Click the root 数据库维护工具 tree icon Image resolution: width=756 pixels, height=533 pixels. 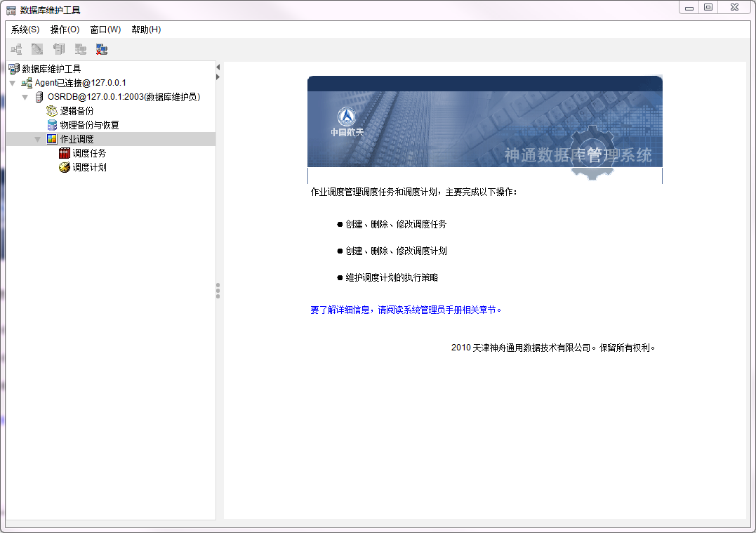(13, 69)
